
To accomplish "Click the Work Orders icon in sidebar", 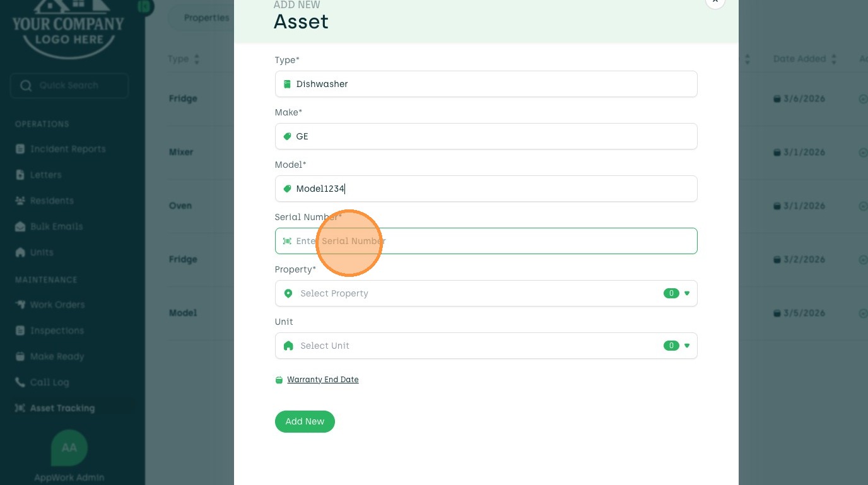I will tap(20, 305).
